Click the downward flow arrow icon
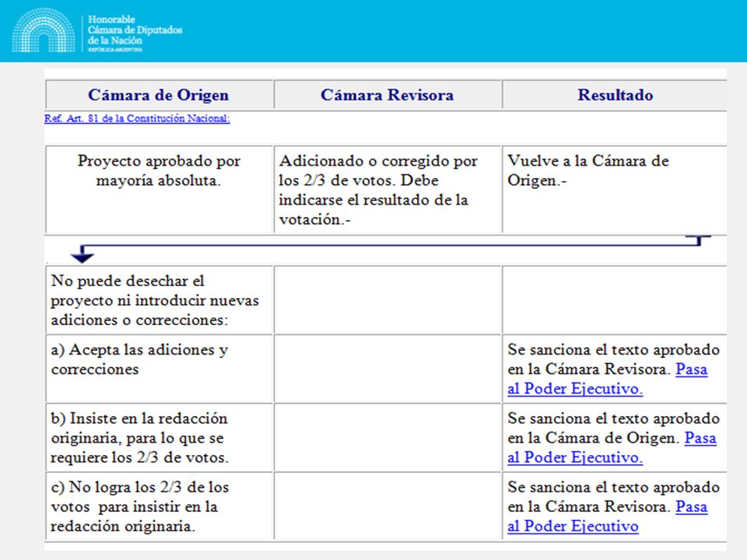Screen dimensions: 747x560 [x=82, y=255]
